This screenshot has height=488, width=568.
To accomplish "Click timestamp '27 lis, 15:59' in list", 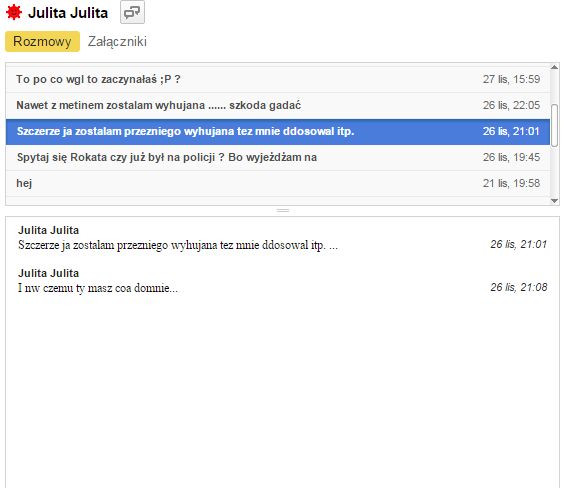I will (x=511, y=79).
